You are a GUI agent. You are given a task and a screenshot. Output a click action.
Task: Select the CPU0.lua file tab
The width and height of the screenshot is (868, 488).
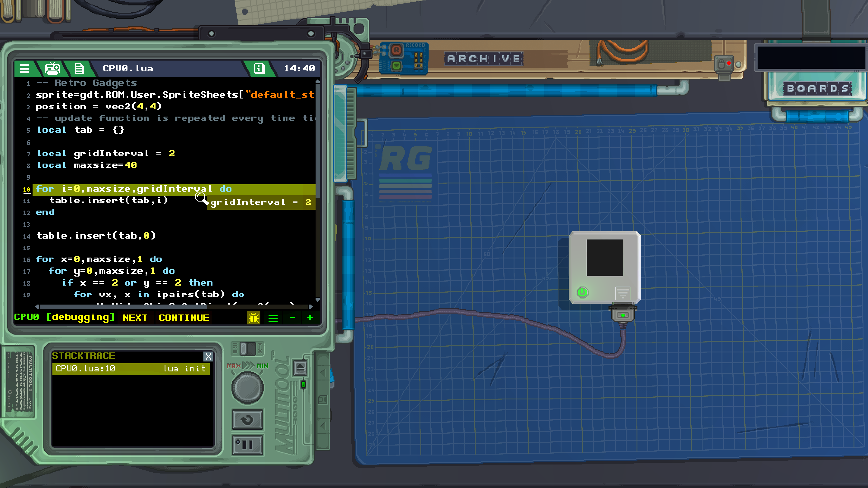pos(128,68)
